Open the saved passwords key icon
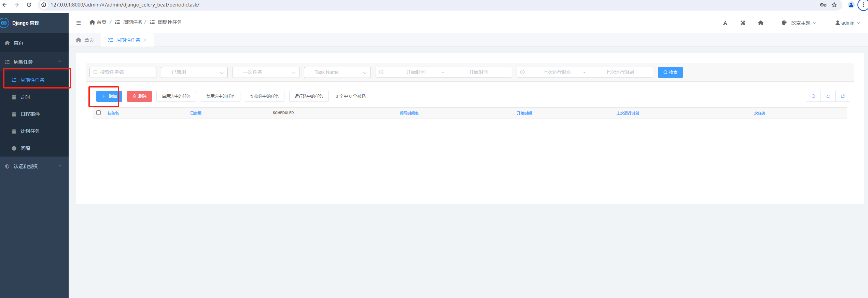This screenshot has height=298, width=868. pyautogui.click(x=823, y=5)
